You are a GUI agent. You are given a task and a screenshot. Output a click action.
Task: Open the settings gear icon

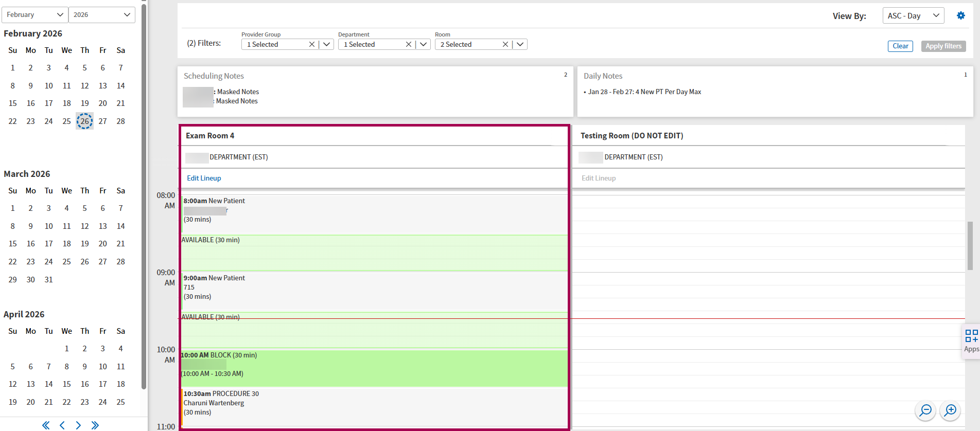(960, 15)
